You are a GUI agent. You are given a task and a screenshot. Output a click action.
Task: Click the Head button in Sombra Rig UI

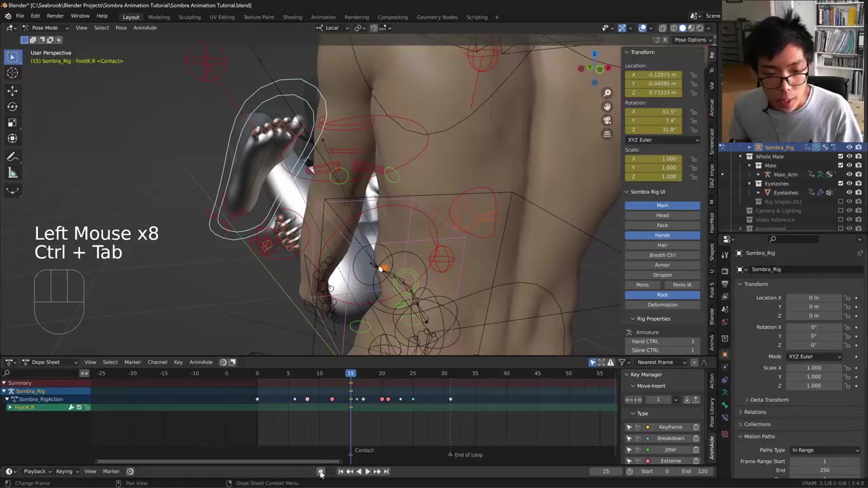(x=662, y=216)
